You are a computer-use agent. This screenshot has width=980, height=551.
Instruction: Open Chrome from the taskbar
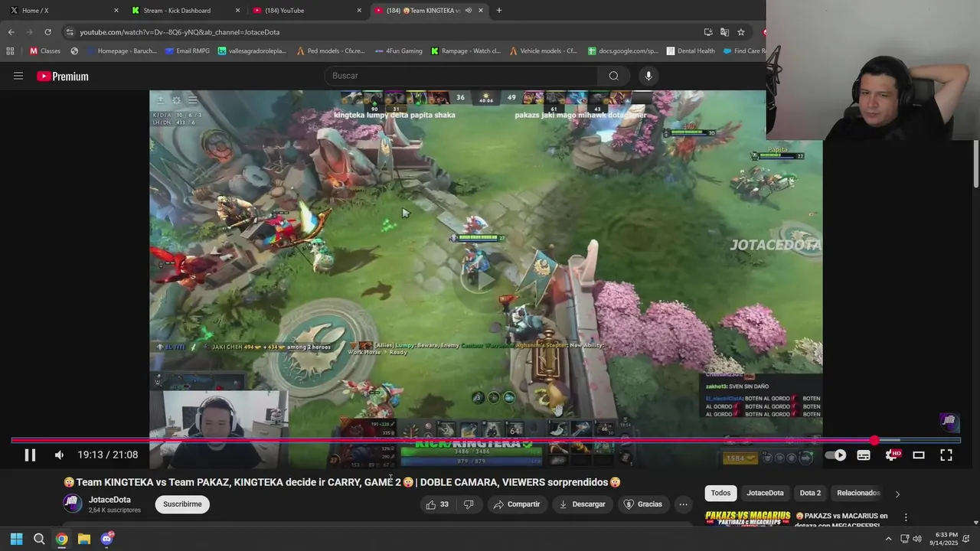click(61, 539)
